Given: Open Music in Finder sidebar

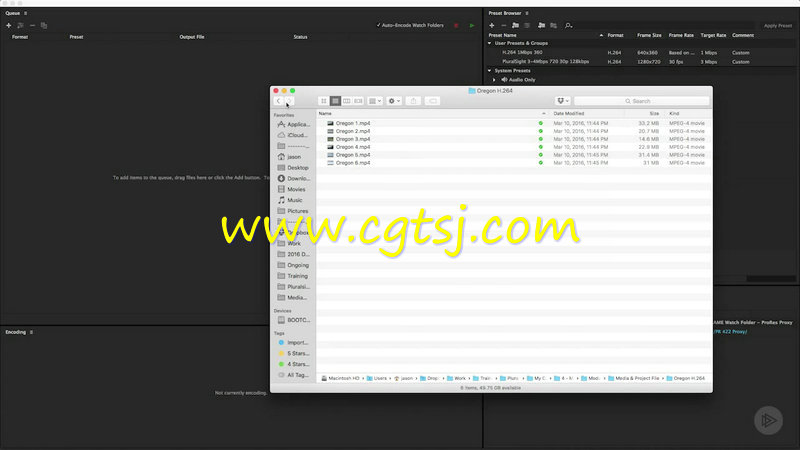Looking at the screenshot, I should (x=290, y=201).
